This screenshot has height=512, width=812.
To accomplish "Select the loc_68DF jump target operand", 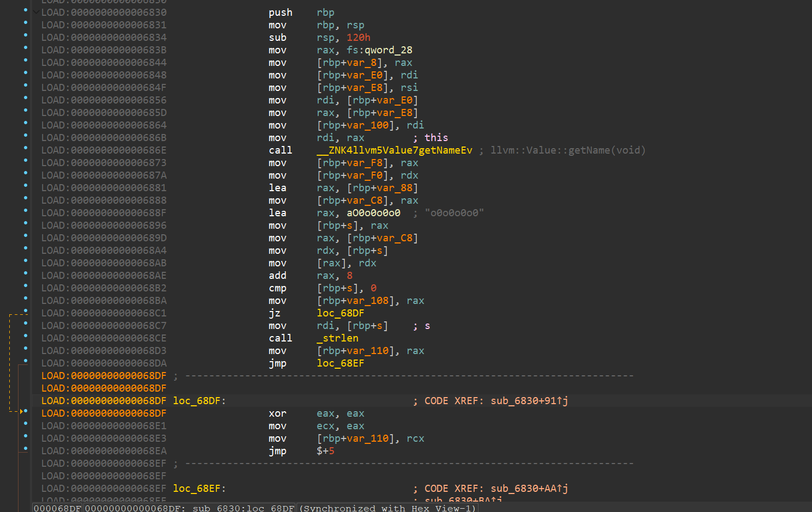I will [340, 313].
